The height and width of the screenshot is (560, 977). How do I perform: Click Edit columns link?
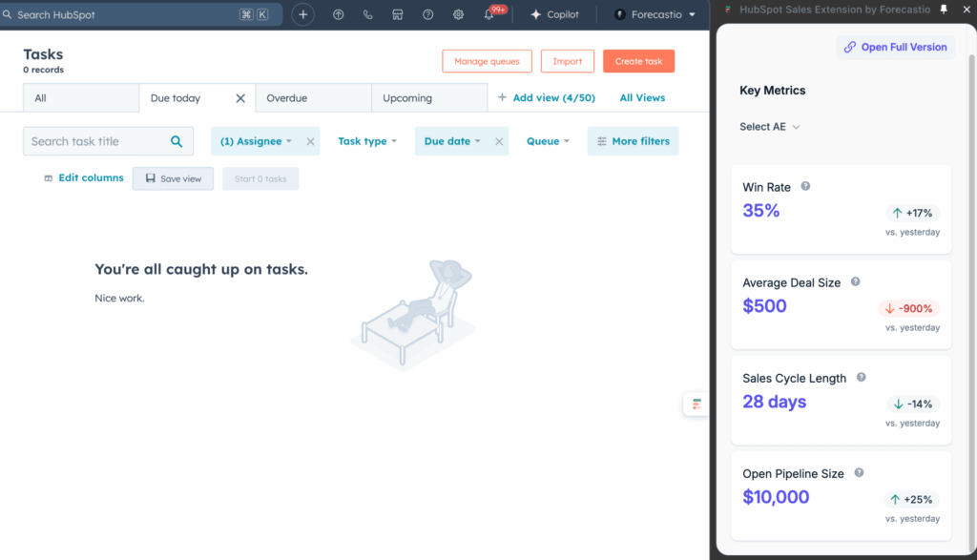point(84,178)
